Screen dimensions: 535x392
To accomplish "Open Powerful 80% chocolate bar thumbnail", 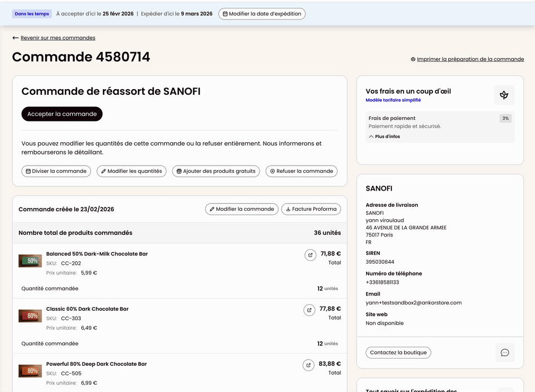I will 30,371.
